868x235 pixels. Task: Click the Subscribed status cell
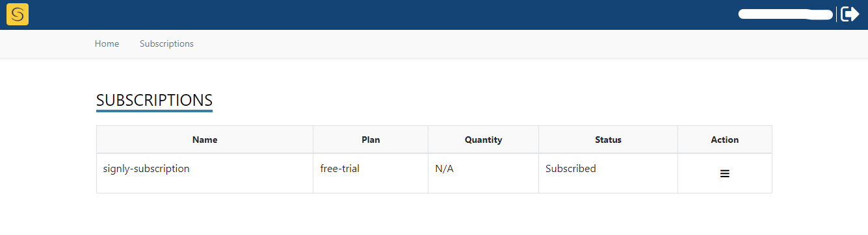608,173
